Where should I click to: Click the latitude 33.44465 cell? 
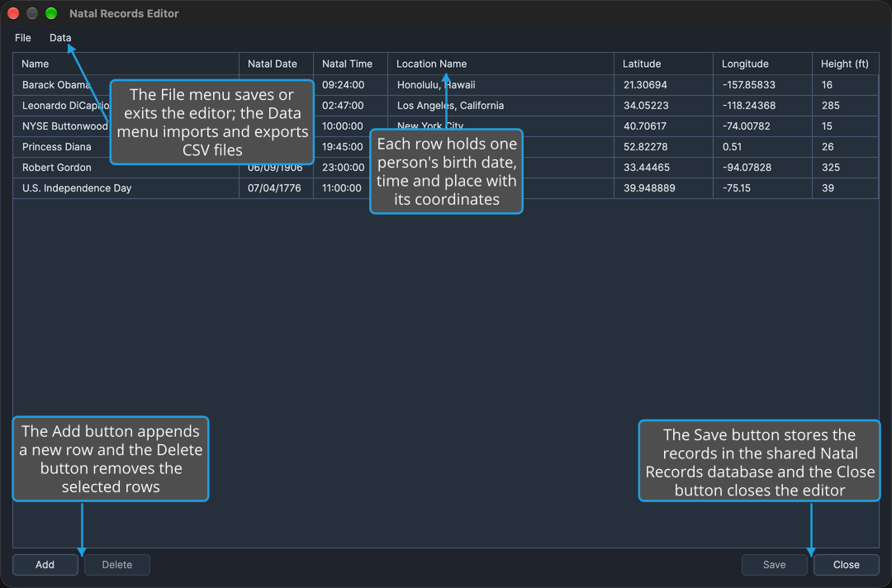[663, 167]
